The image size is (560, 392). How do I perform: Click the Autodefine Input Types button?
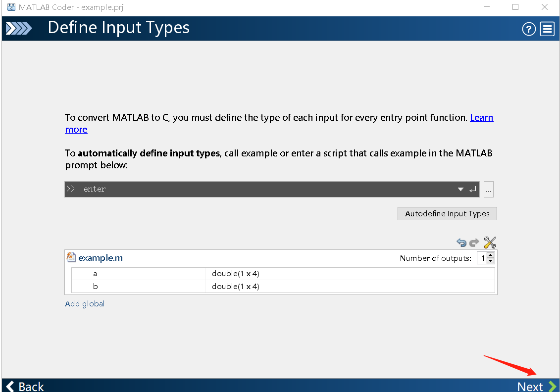(447, 214)
